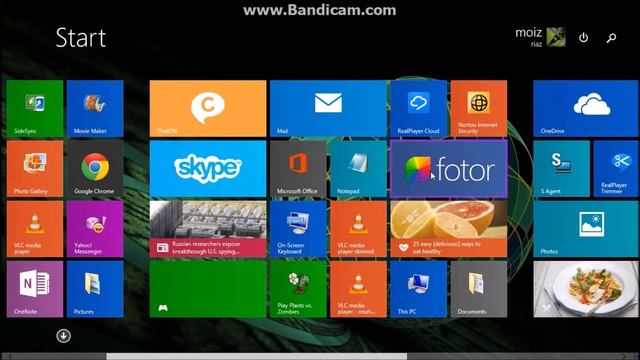Launch OneNote tile
The width and height of the screenshot is (640, 360).
(x=35, y=289)
